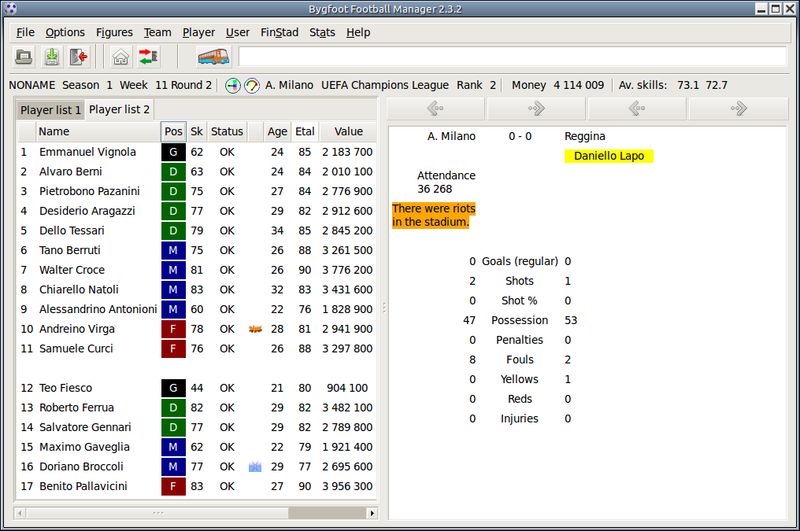Switch to Player list 1 tab
The height and width of the screenshot is (531, 800).
coord(51,110)
